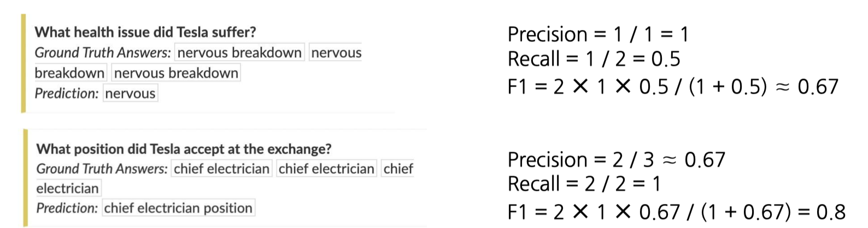Select the "Precision = 1 / 1 = 1" line
Viewport: 868px width, 228px height.
click(x=598, y=34)
